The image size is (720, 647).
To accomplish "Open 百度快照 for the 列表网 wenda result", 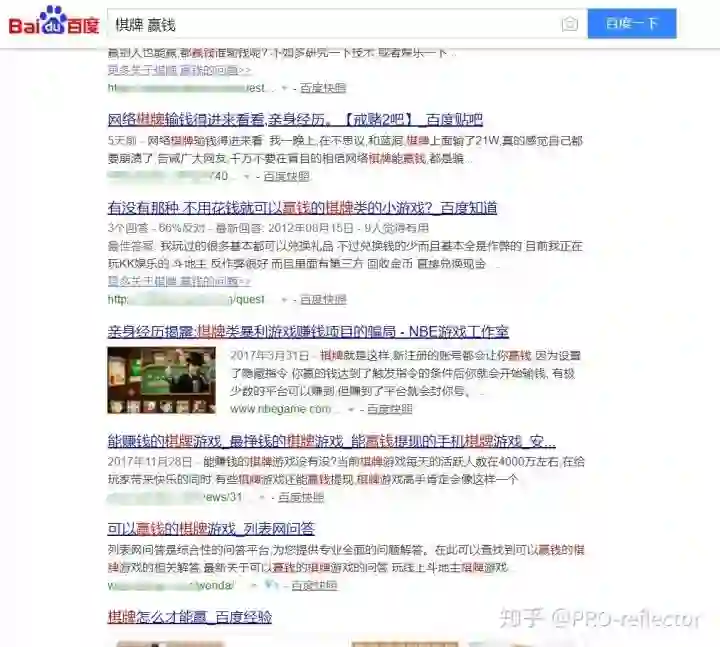I will (x=315, y=585).
